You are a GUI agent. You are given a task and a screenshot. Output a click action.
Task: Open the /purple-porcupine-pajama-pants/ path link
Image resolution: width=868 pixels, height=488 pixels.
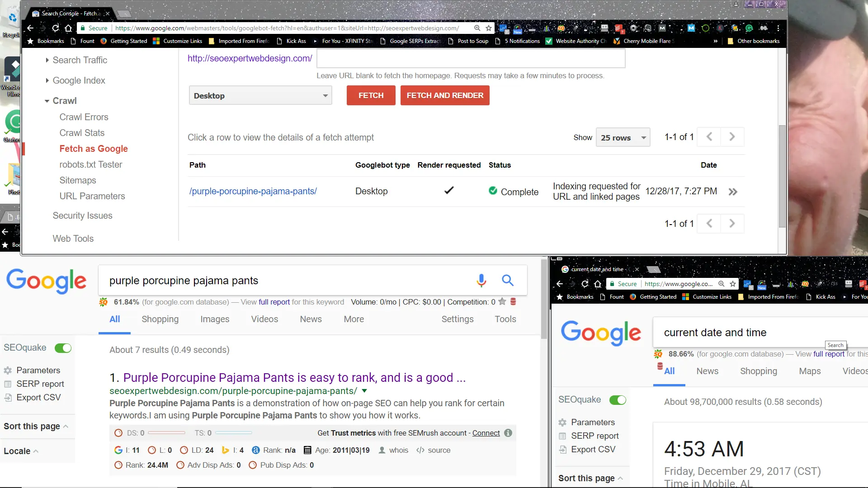[x=253, y=191]
